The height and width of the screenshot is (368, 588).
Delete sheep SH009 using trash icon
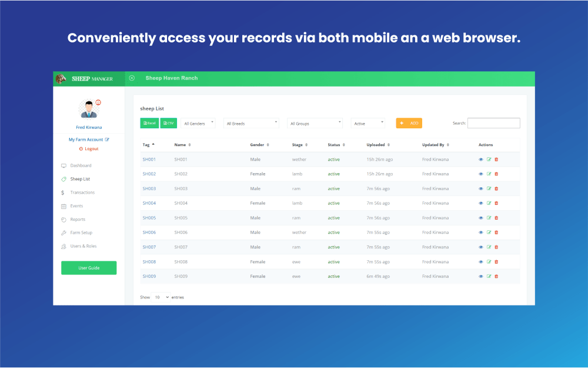496,276
